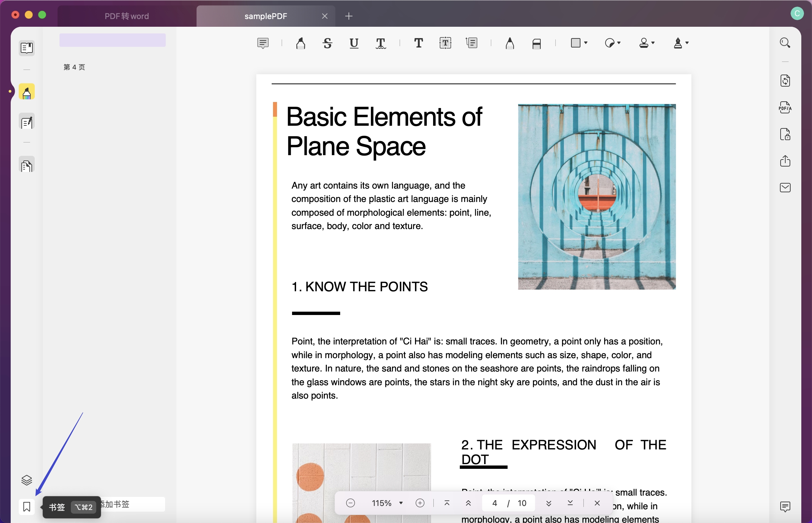Click the 1. KNOW THE POINTS heading
This screenshot has height=523, width=812.
[359, 287]
